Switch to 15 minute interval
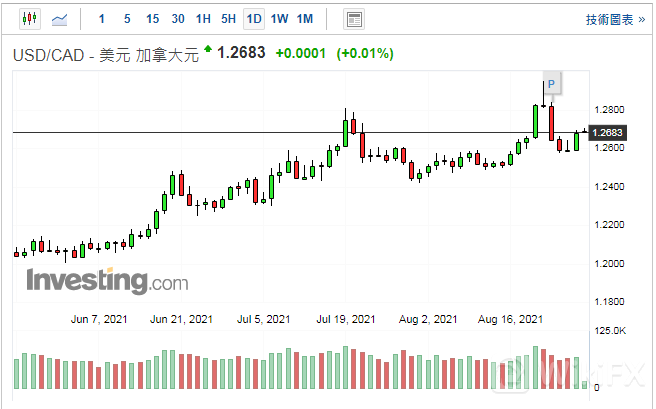Viewport: 656px width, 409px height. (152, 19)
